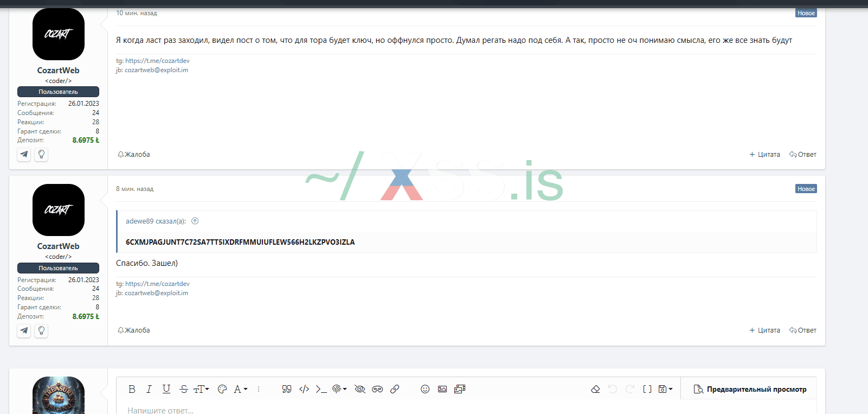Click Telegram icon under first CozartWeb profile
This screenshot has width=868, height=414.
(24, 155)
